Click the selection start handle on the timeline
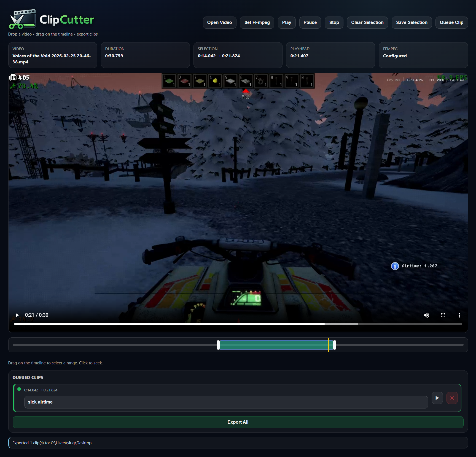Viewport: 476px width, 457px height. coord(218,345)
